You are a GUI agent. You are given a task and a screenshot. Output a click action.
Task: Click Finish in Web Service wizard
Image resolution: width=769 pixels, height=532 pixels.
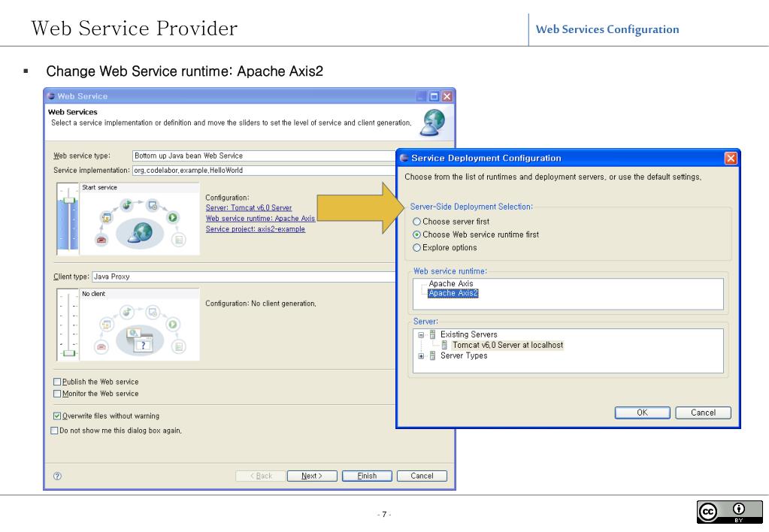(367, 476)
